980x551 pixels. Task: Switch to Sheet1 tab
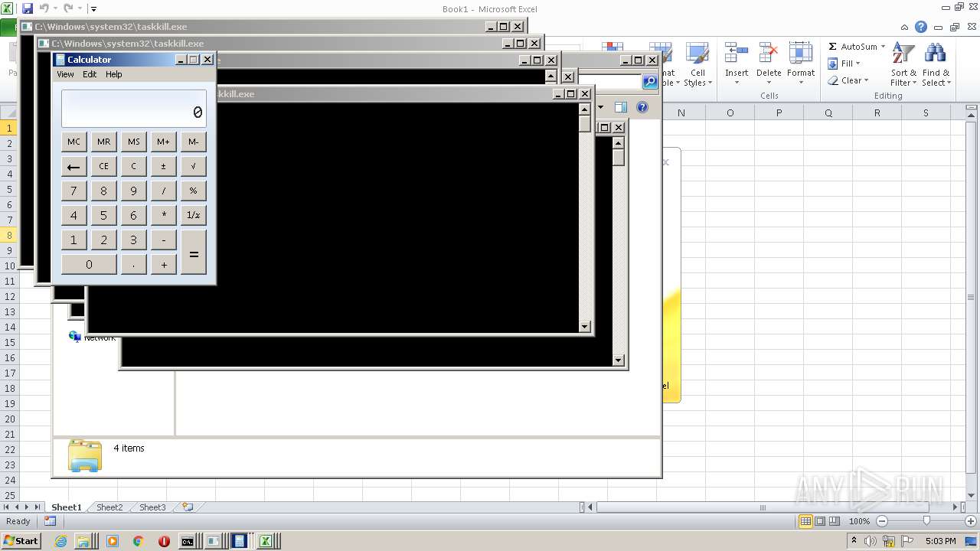pos(66,507)
